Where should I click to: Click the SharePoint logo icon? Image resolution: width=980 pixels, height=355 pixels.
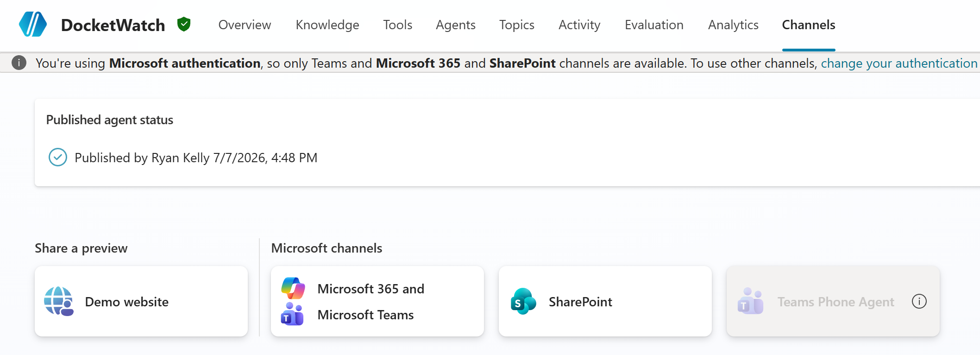(523, 301)
